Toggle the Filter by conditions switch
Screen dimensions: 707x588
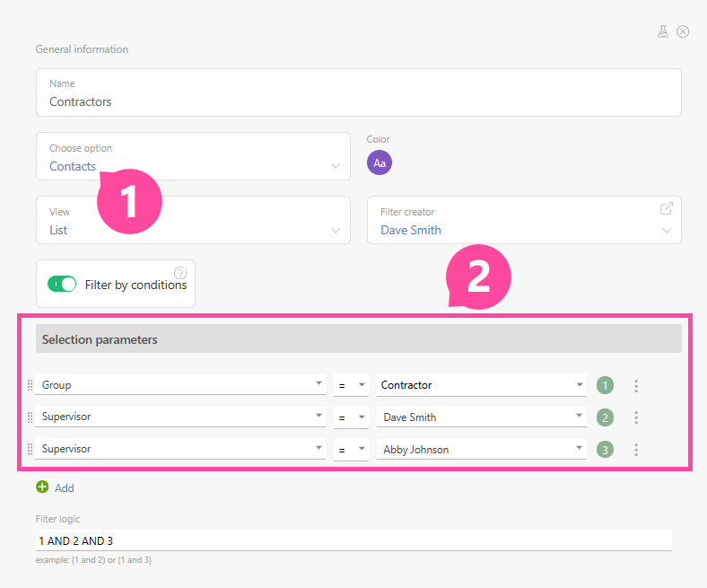(62, 285)
